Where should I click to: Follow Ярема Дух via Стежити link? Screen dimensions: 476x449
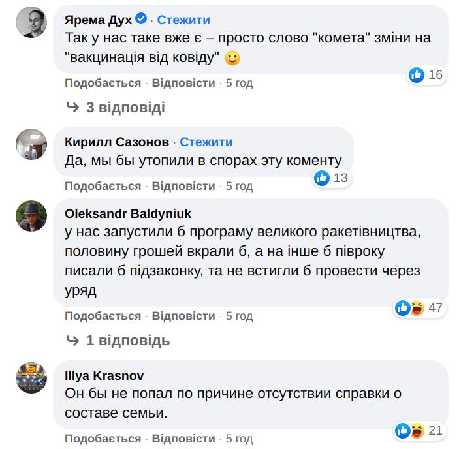183,20
